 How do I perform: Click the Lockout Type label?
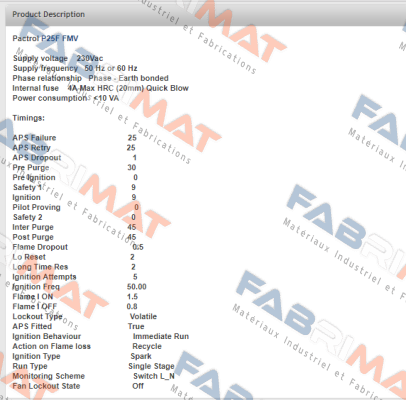37,317
